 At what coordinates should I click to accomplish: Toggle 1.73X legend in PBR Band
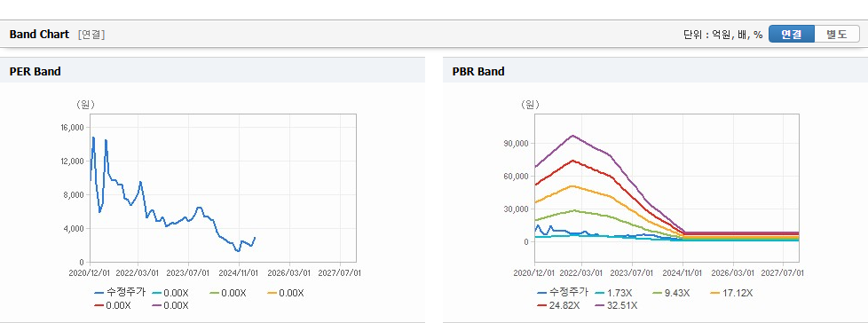click(612, 293)
